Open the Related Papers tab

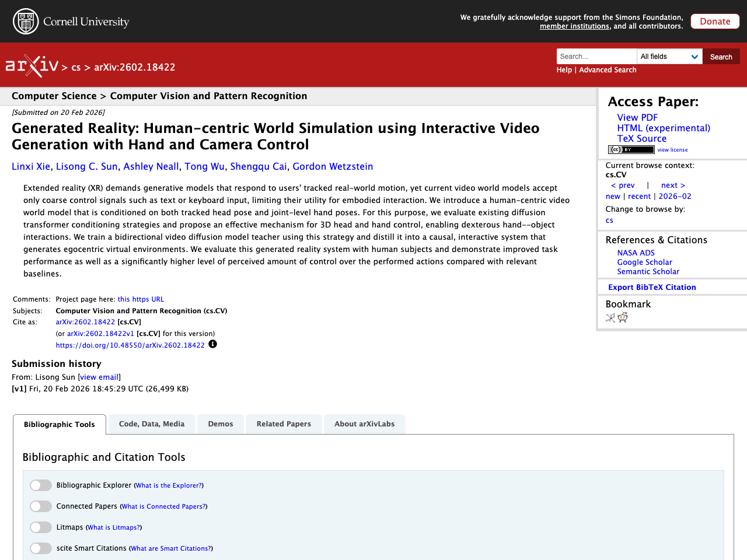point(284,424)
